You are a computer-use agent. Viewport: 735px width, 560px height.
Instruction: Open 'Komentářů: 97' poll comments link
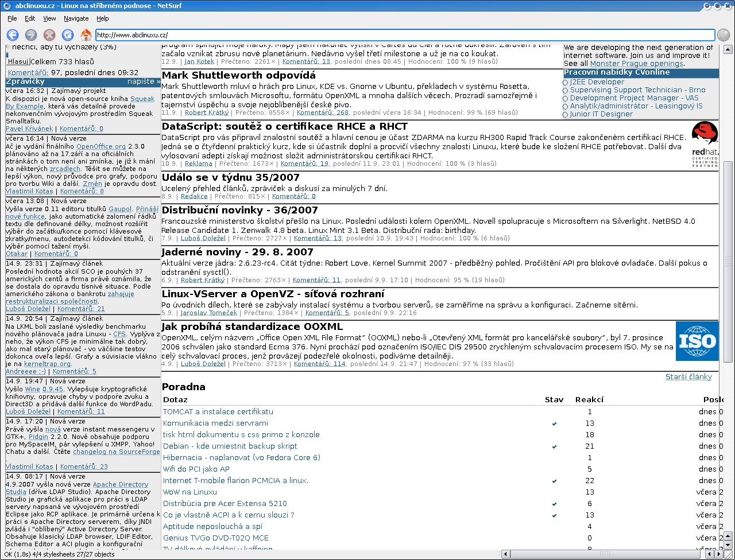click(28, 73)
